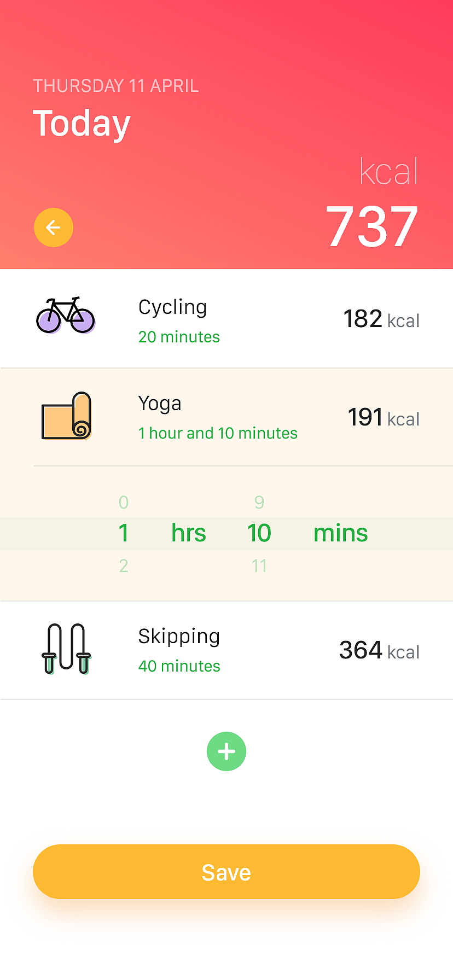Screen dimensions: 453x980
Task: Tap the Today heading
Action: click(x=82, y=124)
